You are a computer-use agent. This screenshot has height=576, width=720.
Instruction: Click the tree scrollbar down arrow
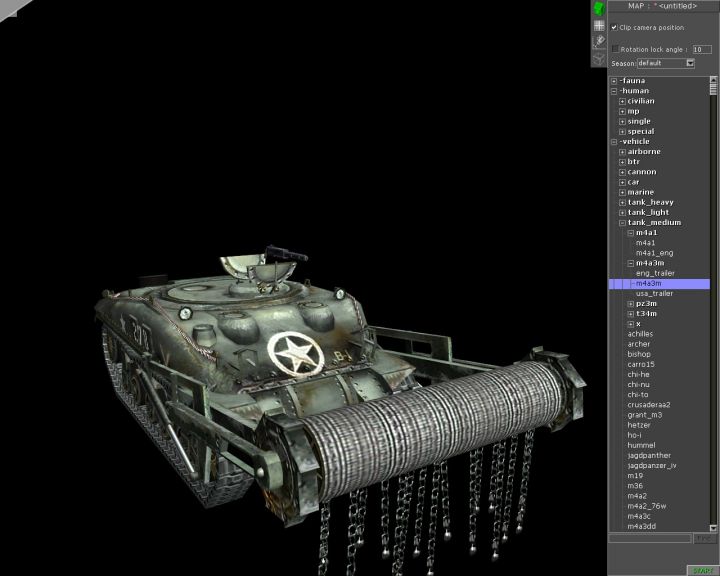tap(714, 528)
